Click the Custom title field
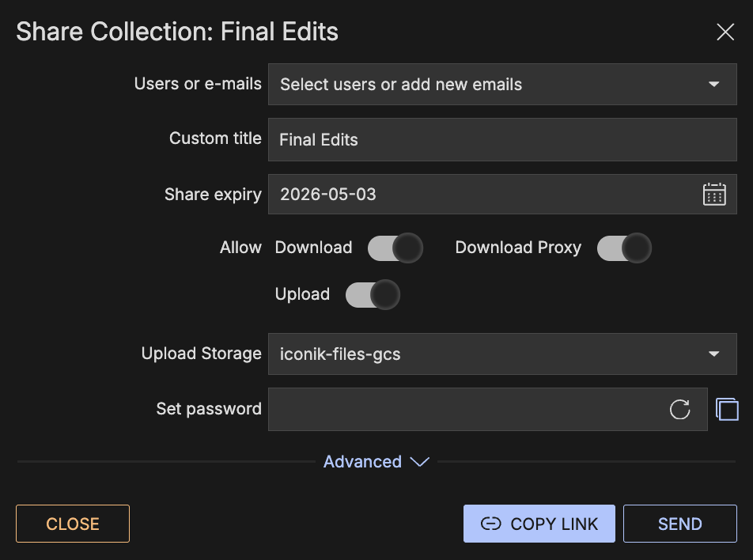This screenshot has height=560, width=753. pyautogui.click(x=502, y=140)
